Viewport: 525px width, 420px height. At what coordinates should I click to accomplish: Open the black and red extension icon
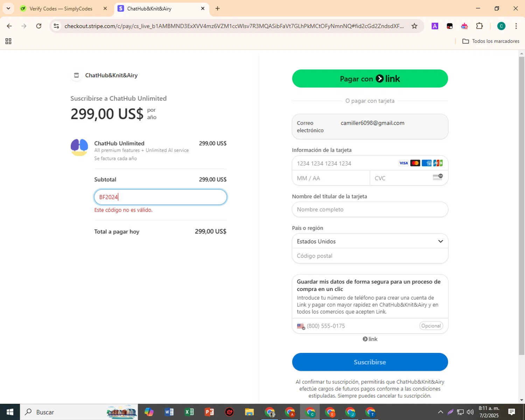coord(450,26)
